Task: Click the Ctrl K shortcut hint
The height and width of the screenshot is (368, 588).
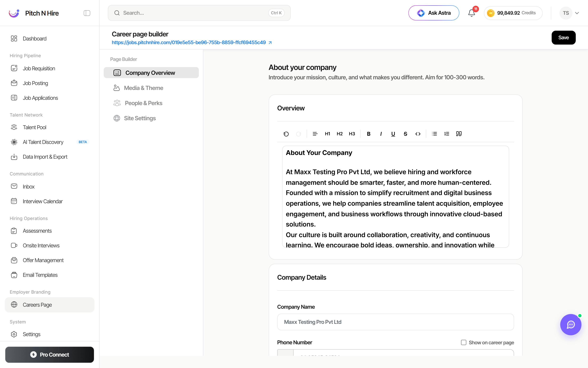Action: tap(276, 13)
